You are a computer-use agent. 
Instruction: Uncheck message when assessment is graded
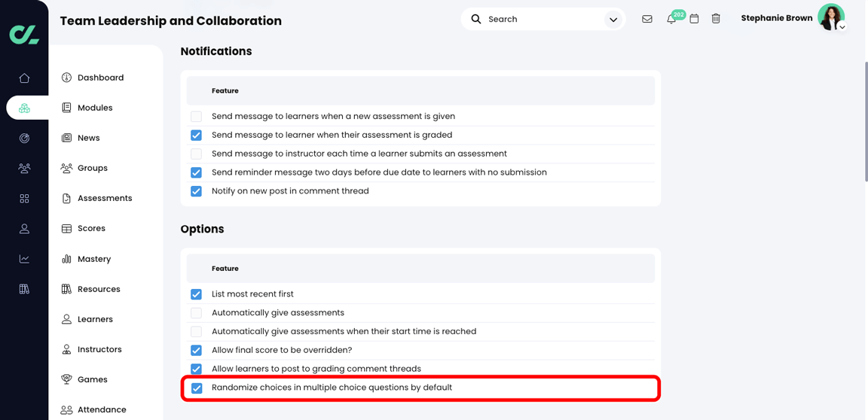coord(196,135)
